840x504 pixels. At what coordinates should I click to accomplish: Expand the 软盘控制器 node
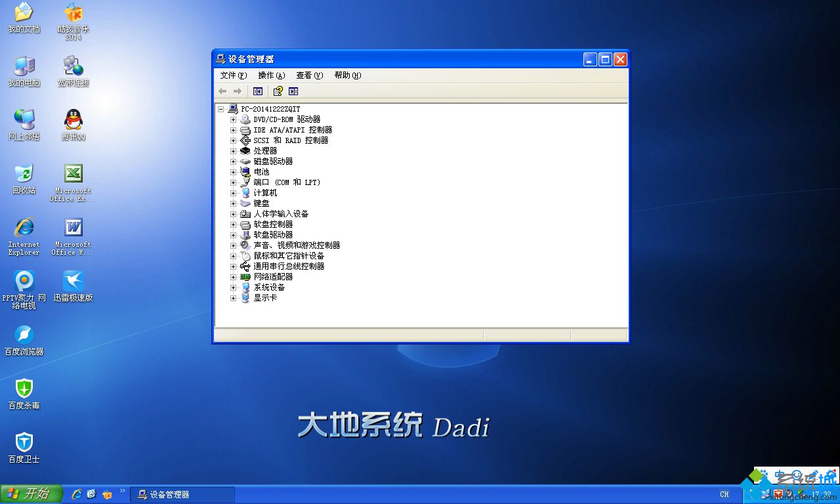(233, 224)
